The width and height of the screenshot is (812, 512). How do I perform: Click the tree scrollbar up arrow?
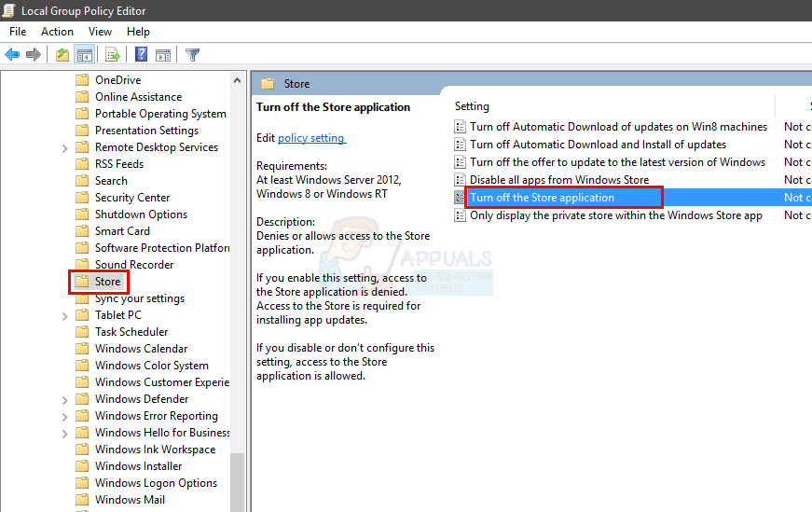pos(237,80)
